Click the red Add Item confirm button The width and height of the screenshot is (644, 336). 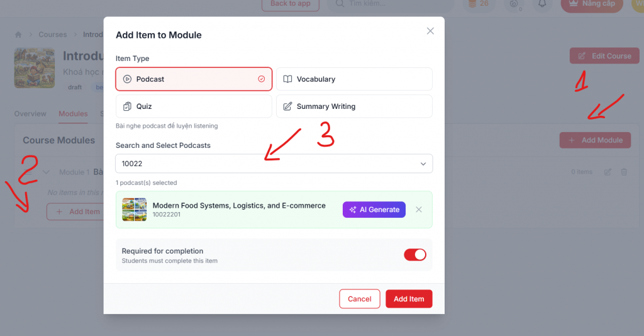coord(409,299)
